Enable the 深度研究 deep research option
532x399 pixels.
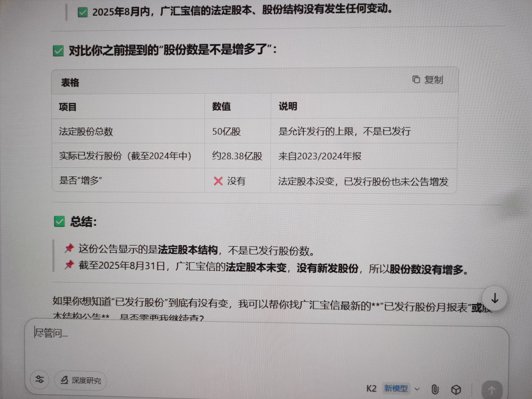[80, 380]
